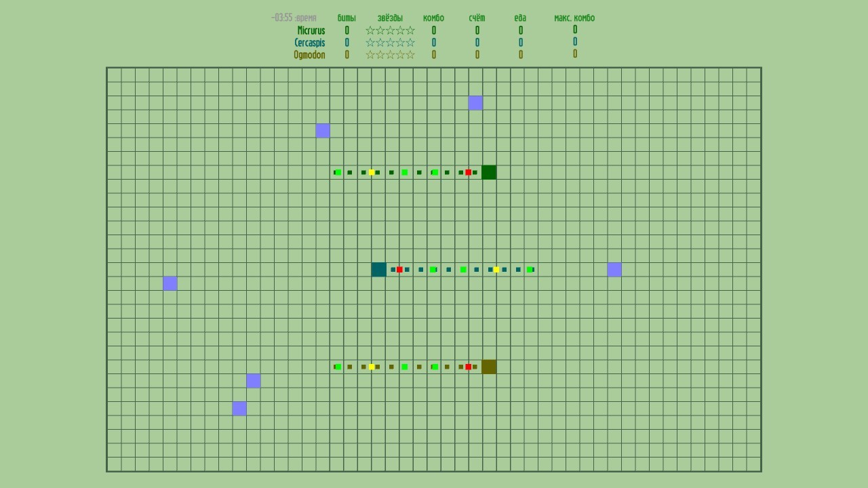Click the 'макс. комбо' column header
This screenshot has width=868, height=488.
[x=574, y=18]
